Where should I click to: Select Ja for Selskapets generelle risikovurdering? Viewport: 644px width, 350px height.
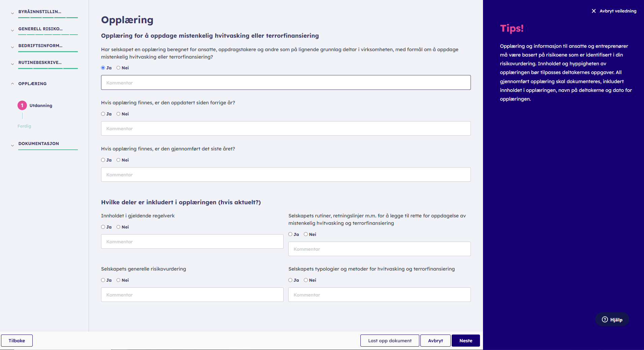(103, 280)
